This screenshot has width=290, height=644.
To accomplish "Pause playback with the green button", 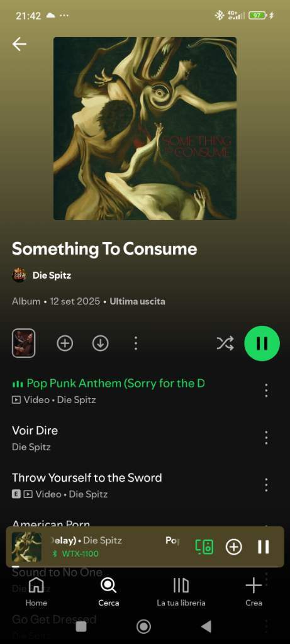I will click(x=262, y=343).
